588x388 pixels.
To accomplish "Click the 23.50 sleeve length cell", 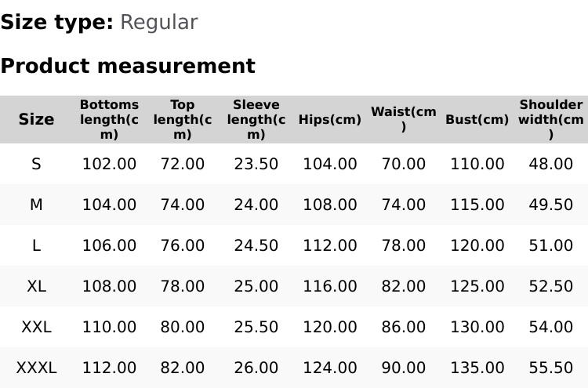I will click(256, 164).
